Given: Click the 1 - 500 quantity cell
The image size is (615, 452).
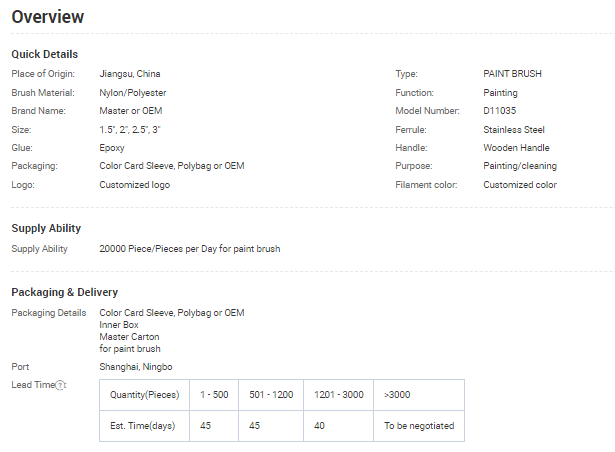Looking at the screenshot, I should tap(214, 395).
